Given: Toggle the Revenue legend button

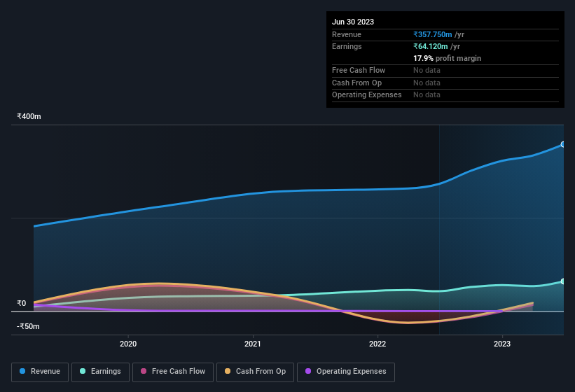Looking at the screenshot, I should pos(40,372).
